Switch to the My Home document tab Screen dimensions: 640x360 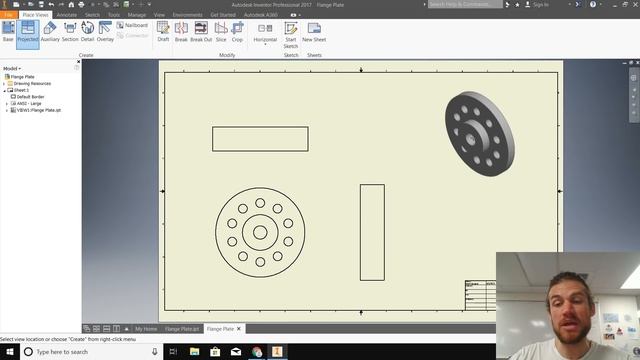pyautogui.click(x=146, y=329)
